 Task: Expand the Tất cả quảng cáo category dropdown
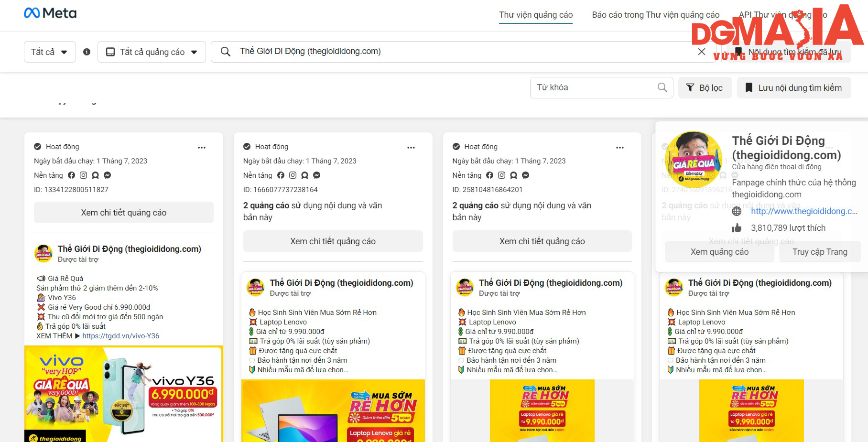click(152, 52)
